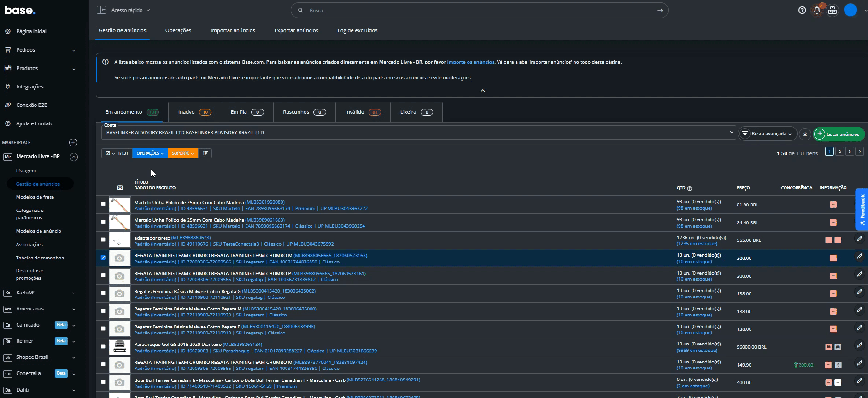Check the Regatas Feminina Regata G row

[103, 293]
